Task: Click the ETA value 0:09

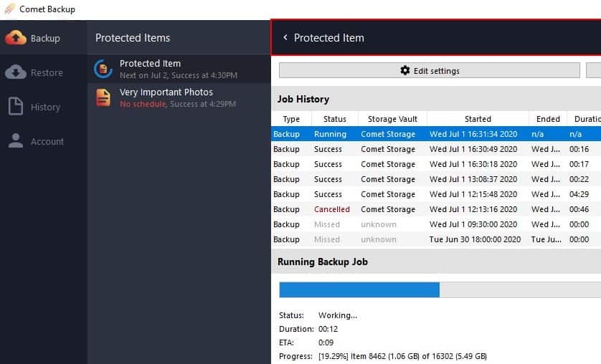Action: pos(326,343)
